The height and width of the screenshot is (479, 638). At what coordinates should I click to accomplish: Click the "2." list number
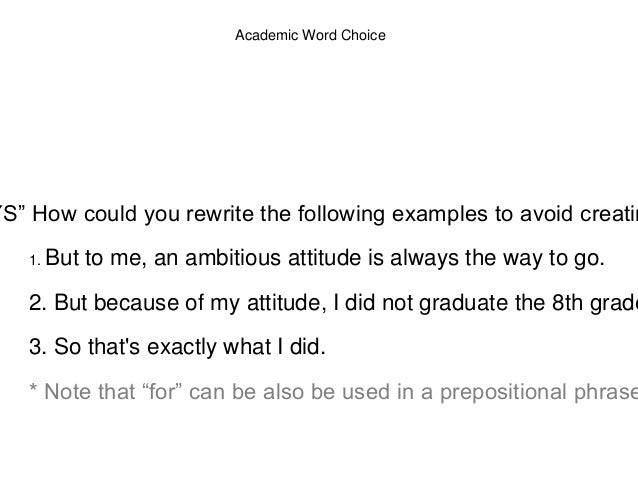pos(37,304)
